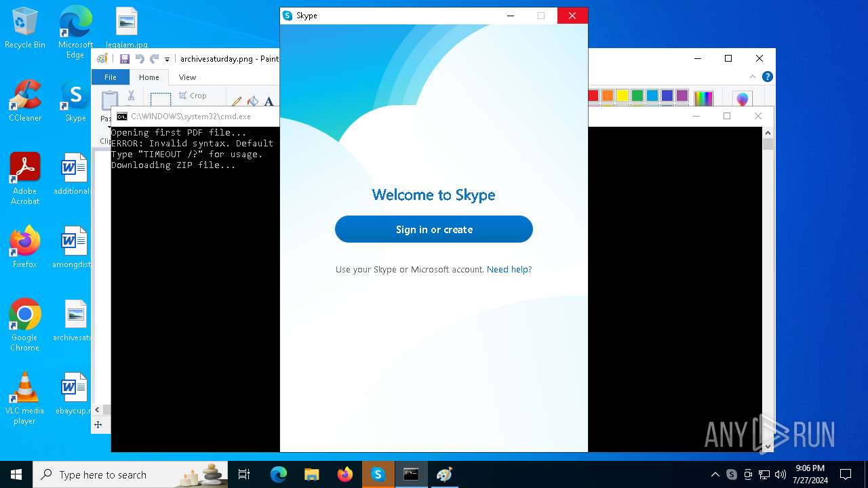Select the CCleaner desktop shortcut
This screenshot has height=488, width=868.
pos(25,102)
